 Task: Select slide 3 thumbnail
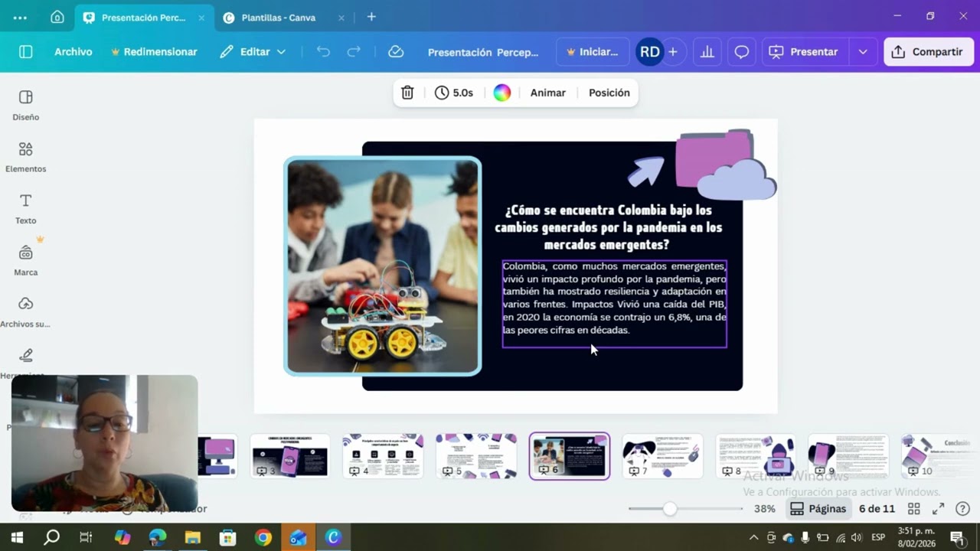click(290, 456)
